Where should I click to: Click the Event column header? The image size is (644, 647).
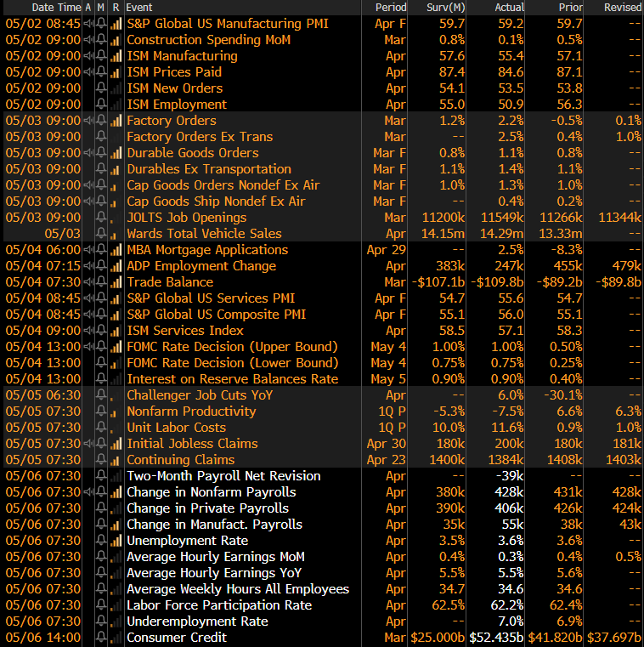[138, 7]
